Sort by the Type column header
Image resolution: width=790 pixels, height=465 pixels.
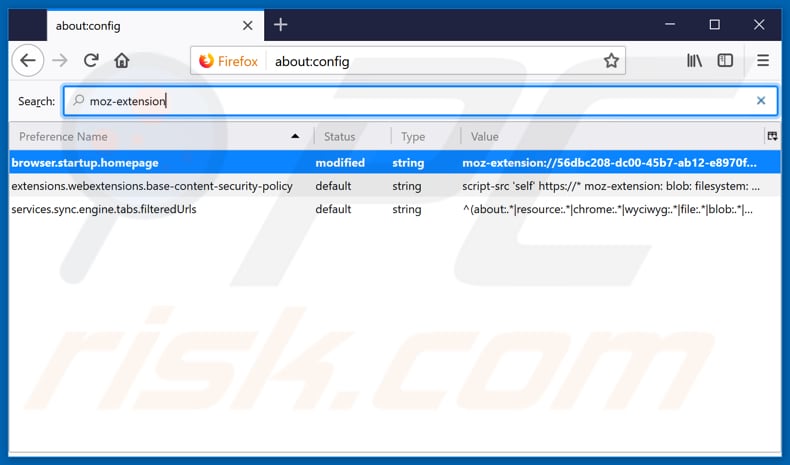click(425, 137)
